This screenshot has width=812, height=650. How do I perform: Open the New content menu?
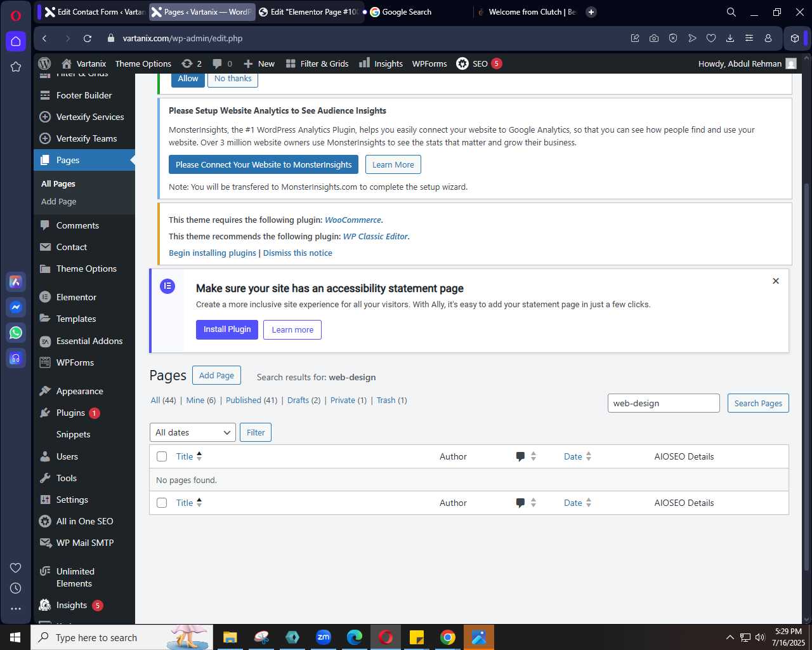pos(259,63)
